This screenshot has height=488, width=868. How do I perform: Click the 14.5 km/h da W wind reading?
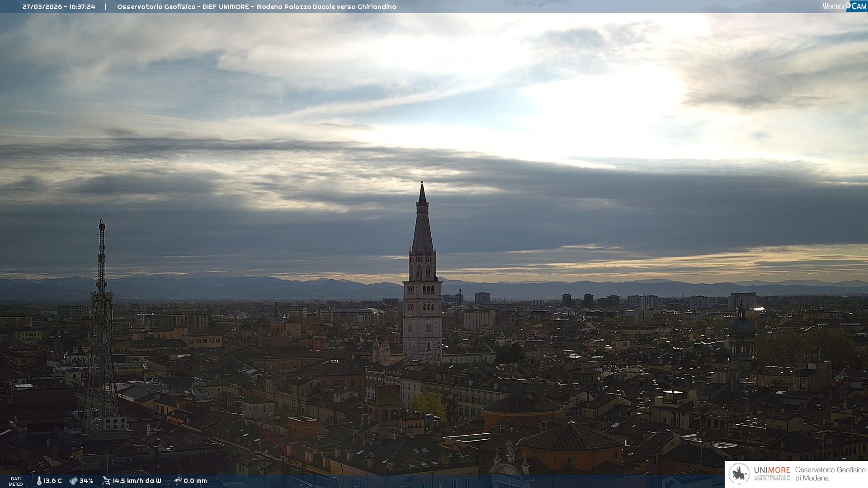(x=137, y=481)
